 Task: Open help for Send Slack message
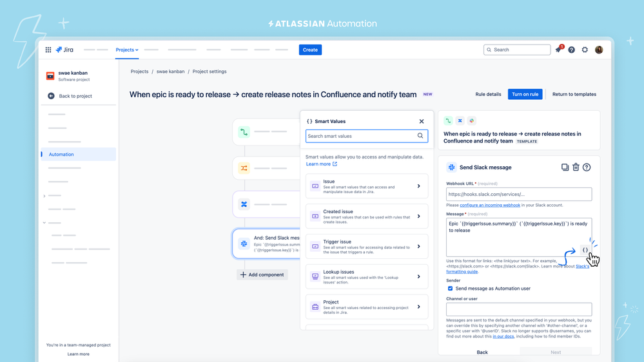tap(587, 167)
